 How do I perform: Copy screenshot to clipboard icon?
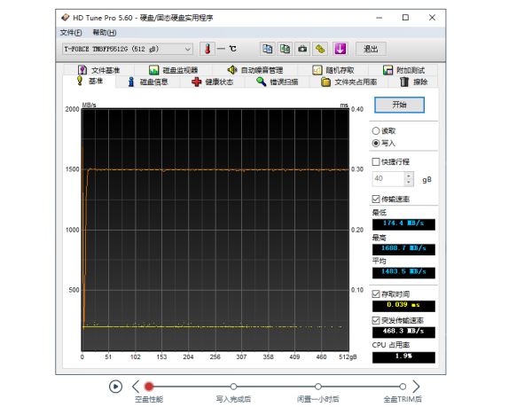coord(285,49)
